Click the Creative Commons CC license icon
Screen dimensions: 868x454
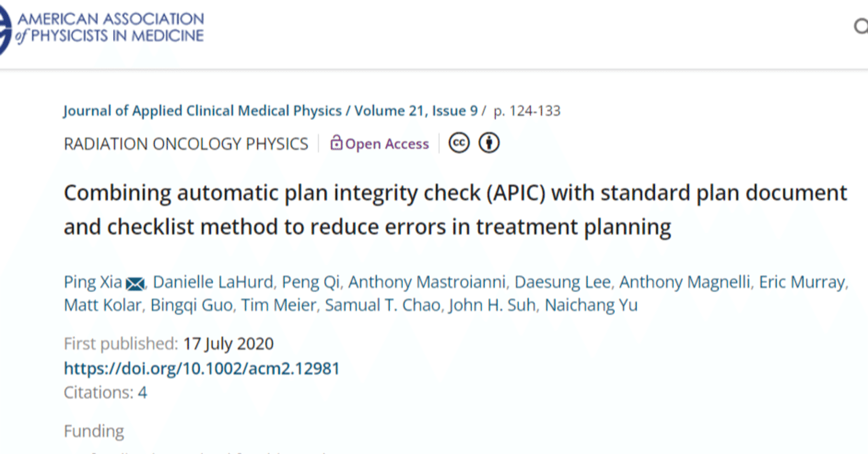pyautogui.click(x=459, y=143)
